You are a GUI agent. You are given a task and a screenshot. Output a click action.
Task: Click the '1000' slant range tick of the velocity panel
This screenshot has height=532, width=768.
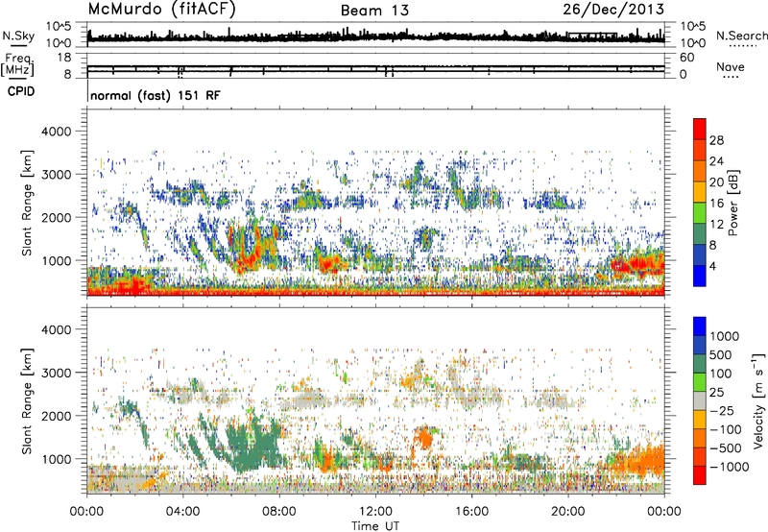[56, 459]
